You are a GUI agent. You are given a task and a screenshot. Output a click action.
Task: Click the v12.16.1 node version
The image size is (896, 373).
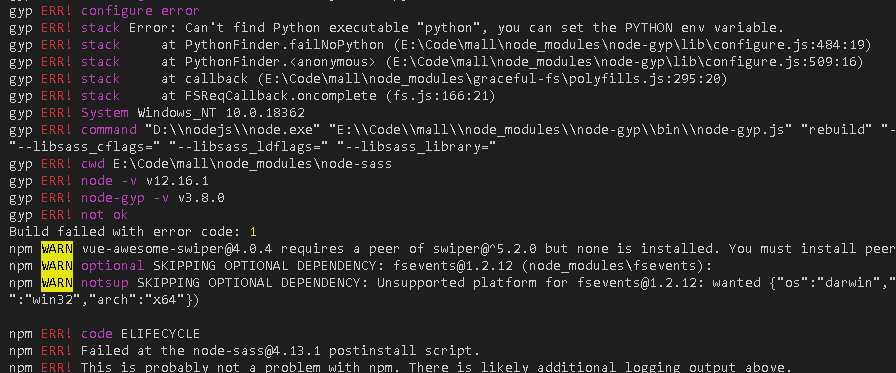click(x=177, y=181)
